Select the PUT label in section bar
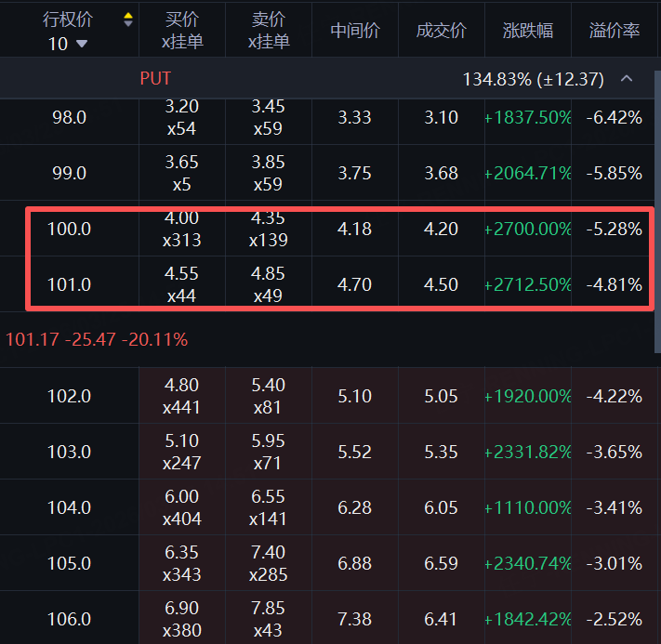The width and height of the screenshot is (661, 644). tap(155, 79)
